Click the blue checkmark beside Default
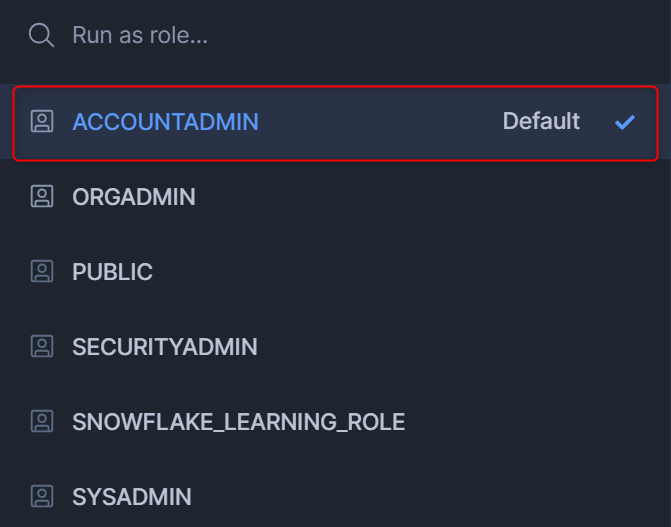This screenshot has height=527, width=671. pyautogui.click(x=625, y=122)
